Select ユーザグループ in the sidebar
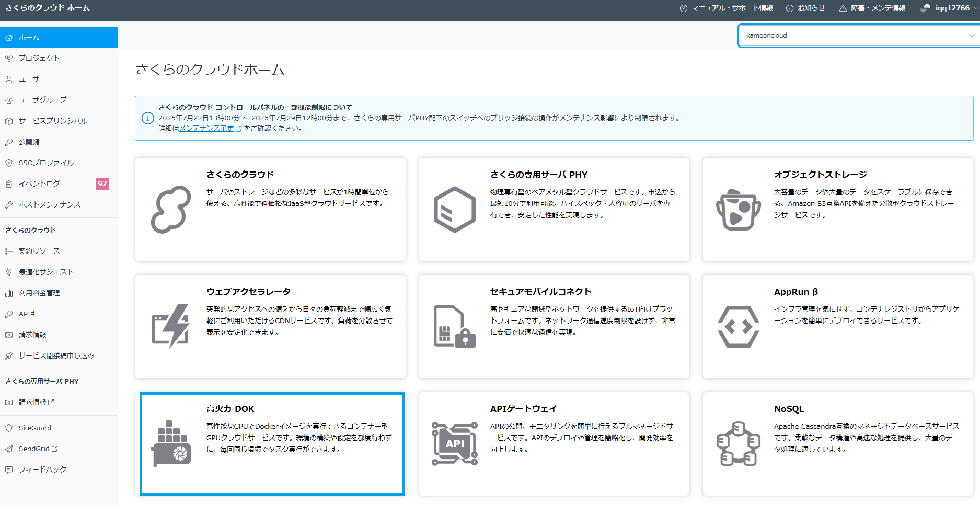 pos(59,100)
